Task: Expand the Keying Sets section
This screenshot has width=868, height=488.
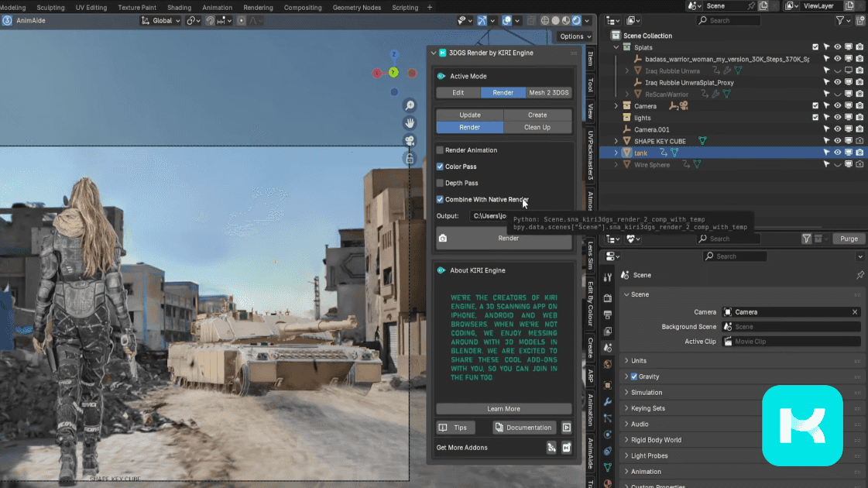Action: (x=647, y=408)
